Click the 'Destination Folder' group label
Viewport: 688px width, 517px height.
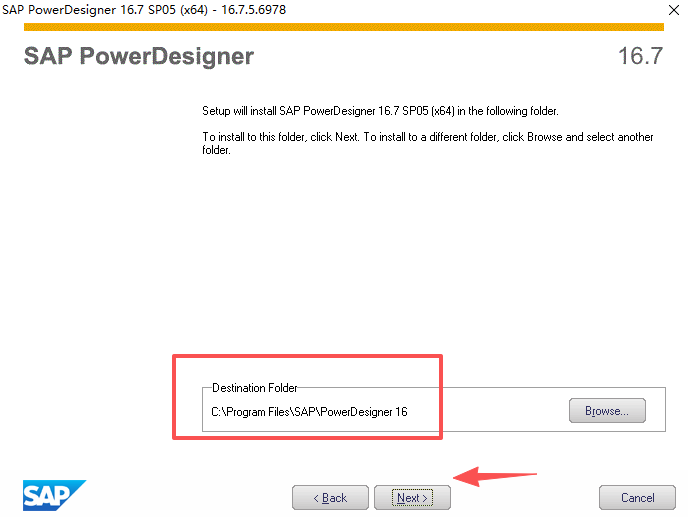click(x=254, y=388)
